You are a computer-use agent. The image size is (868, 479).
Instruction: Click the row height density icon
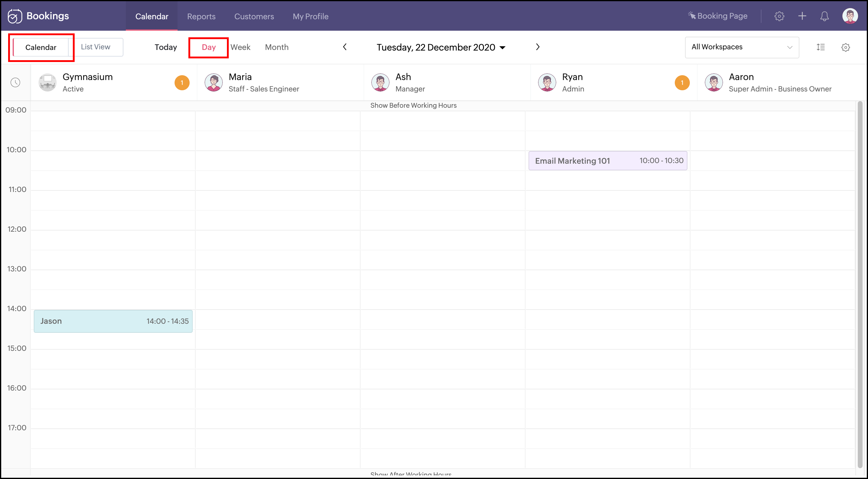click(x=820, y=47)
